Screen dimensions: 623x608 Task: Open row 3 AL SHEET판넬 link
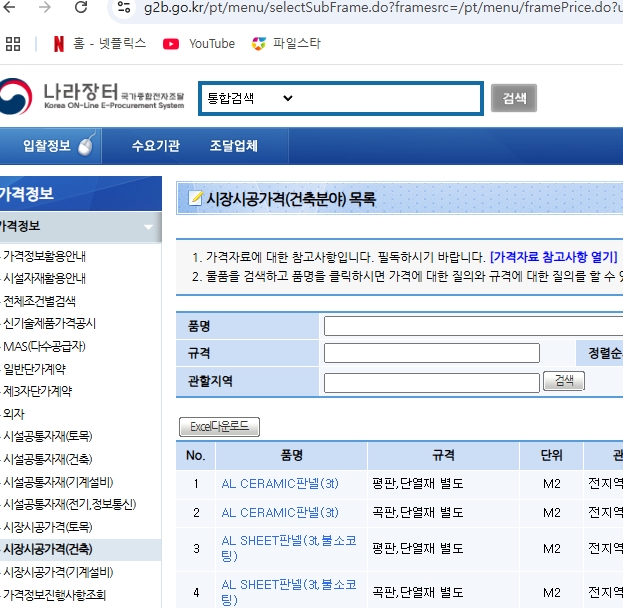(x=289, y=548)
